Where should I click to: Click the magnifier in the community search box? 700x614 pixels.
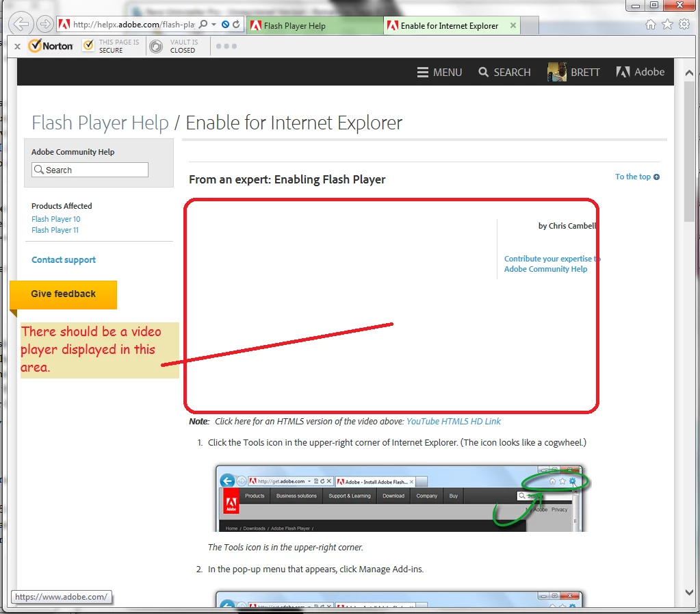(x=39, y=170)
